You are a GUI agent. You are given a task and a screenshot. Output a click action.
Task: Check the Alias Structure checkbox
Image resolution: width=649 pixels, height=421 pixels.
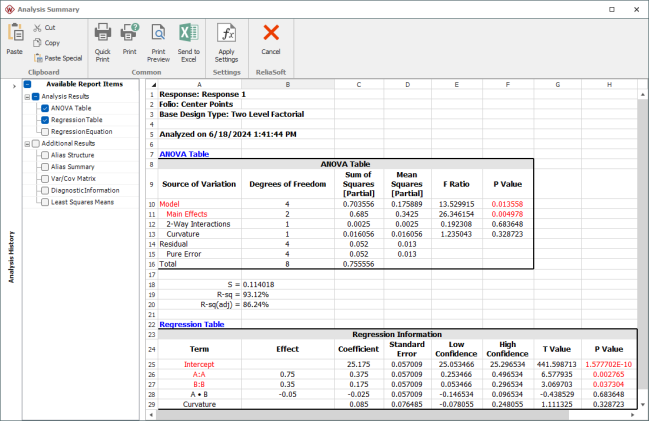click(x=45, y=155)
